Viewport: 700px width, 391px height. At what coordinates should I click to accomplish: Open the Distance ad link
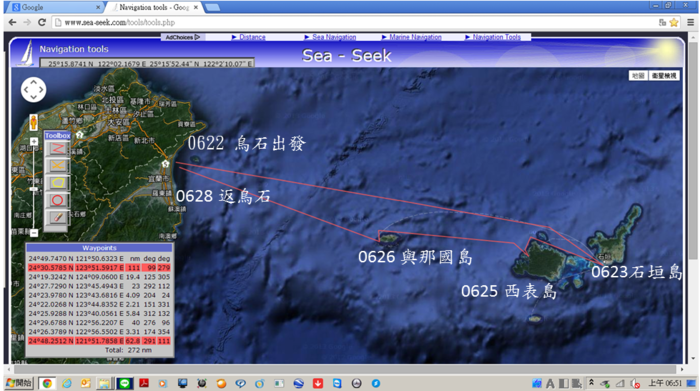click(252, 37)
